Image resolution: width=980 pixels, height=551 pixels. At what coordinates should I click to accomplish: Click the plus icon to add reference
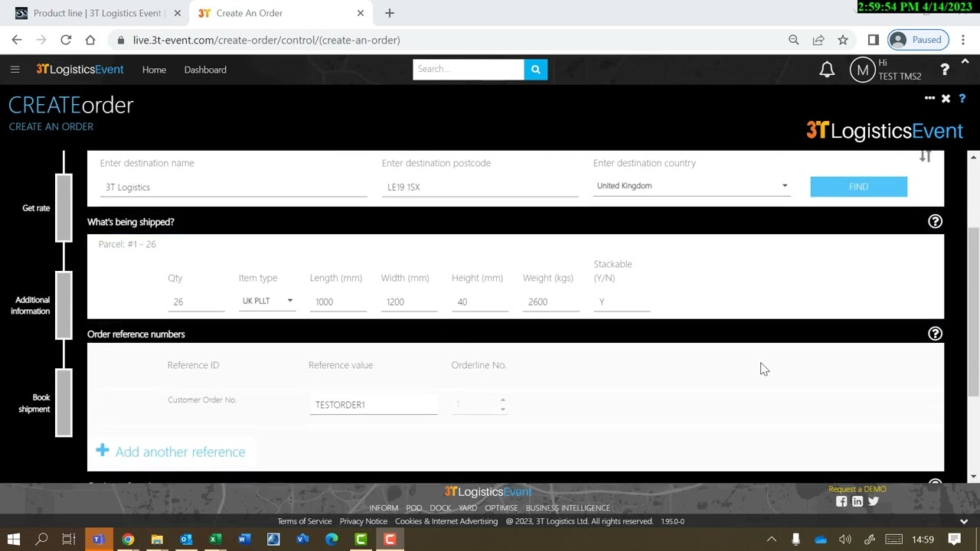click(x=103, y=451)
